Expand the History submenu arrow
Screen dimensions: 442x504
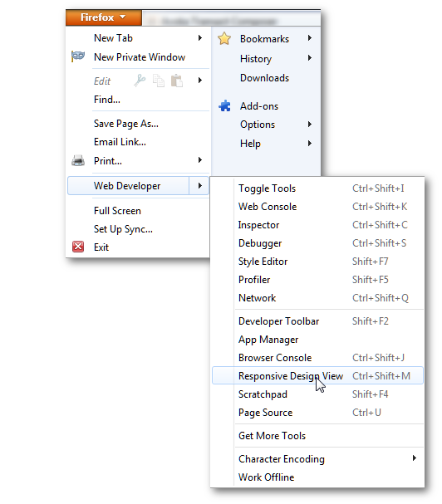[309, 58]
